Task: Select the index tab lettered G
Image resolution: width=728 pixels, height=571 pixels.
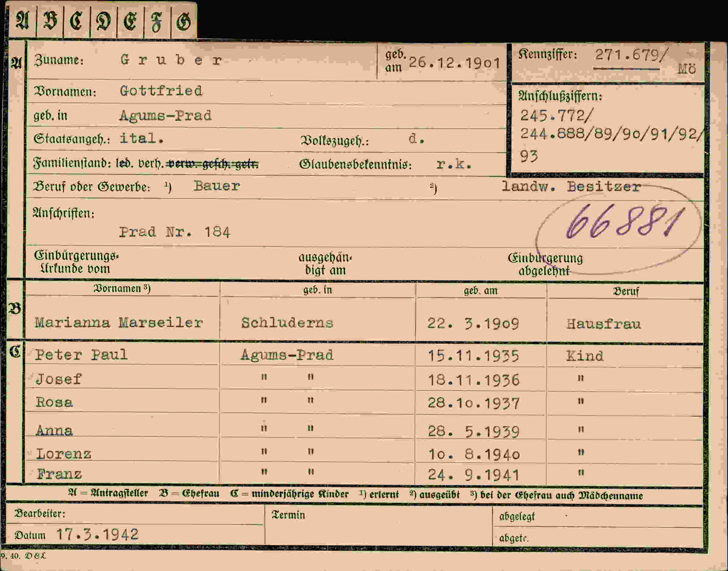Action: pyautogui.click(x=184, y=21)
